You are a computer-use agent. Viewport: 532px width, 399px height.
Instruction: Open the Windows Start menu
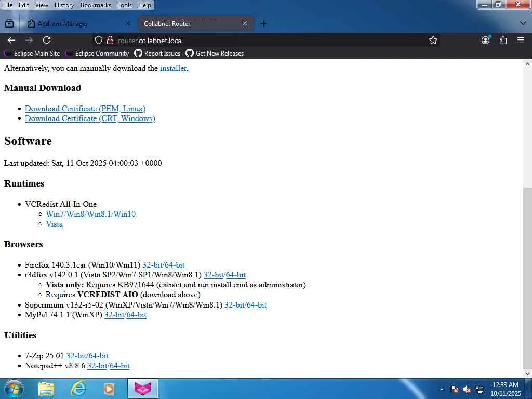pyautogui.click(x=14, y=389)
